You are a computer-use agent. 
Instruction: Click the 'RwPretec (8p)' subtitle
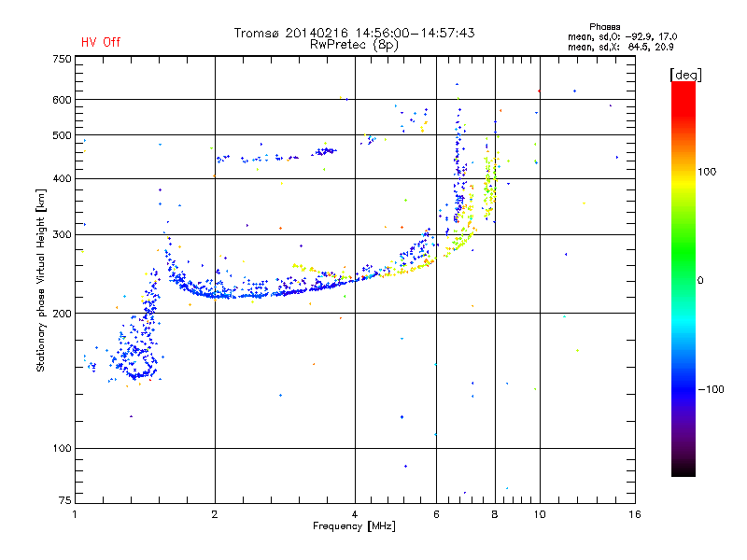click(x=354, y=45)
